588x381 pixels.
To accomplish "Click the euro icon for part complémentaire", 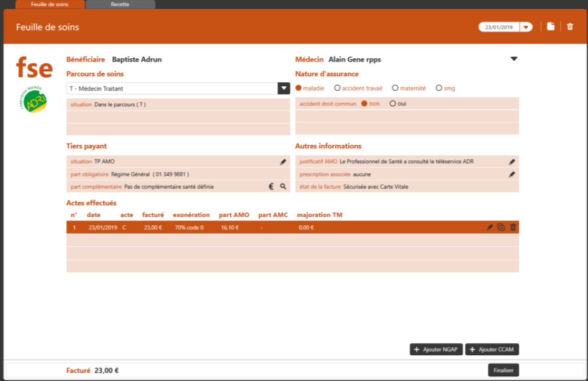I will pyautogui.click(x=271, y=187).
